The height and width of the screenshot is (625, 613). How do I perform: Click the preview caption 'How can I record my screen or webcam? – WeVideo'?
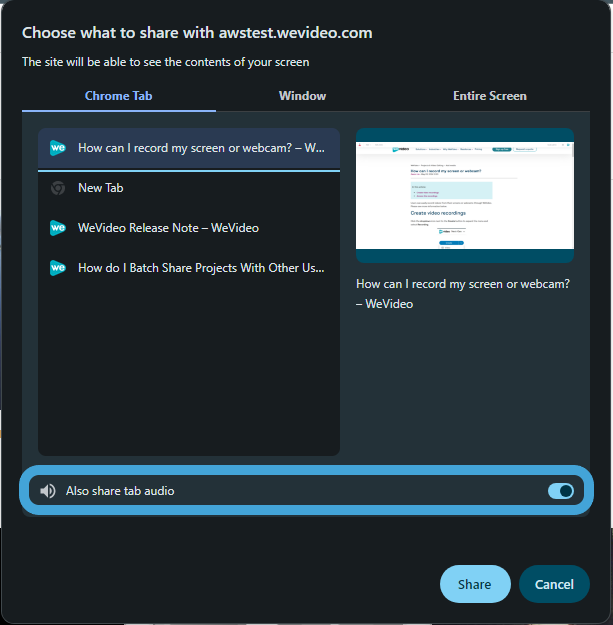(463, 294)
